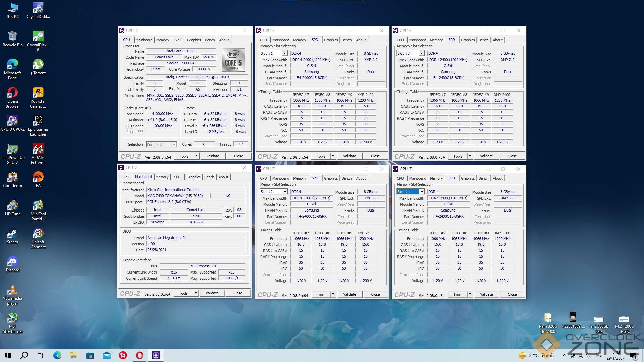644x362 pixels.
Task: Open the HD Tune desktop icon
Action: (12, 205)
